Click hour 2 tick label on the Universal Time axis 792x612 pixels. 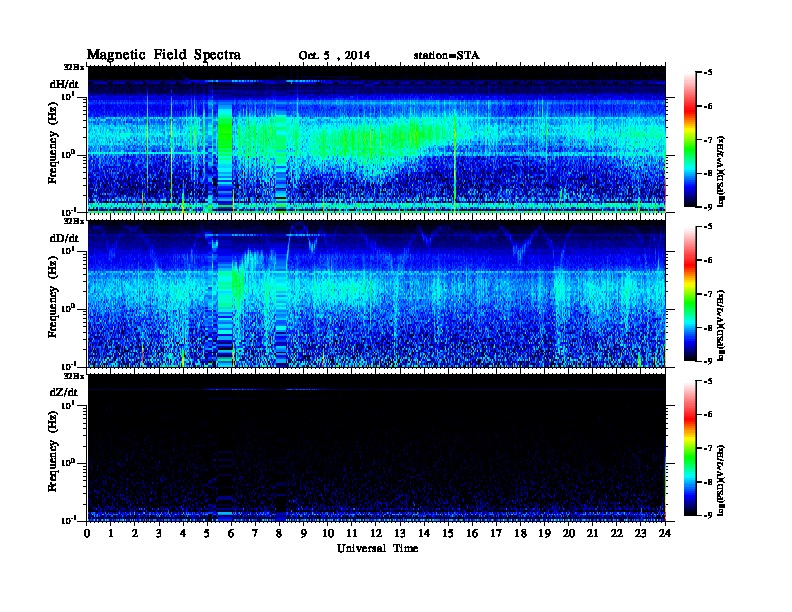point(135,534)
